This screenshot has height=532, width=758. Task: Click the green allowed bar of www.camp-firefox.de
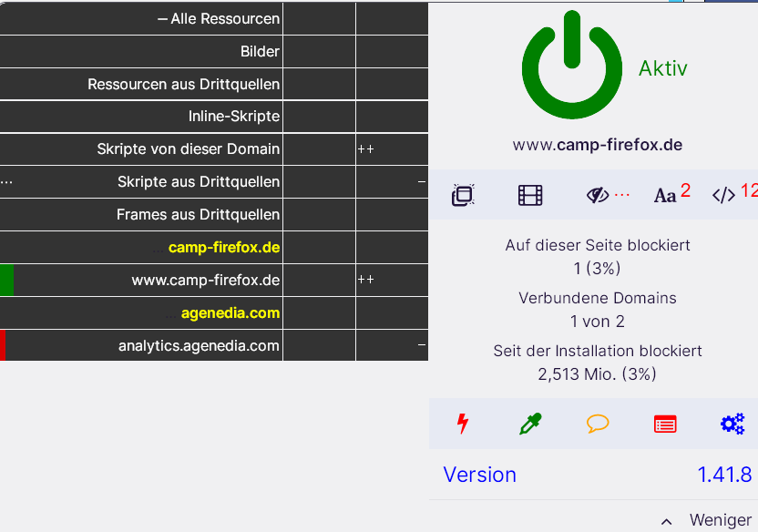(6, 281)
